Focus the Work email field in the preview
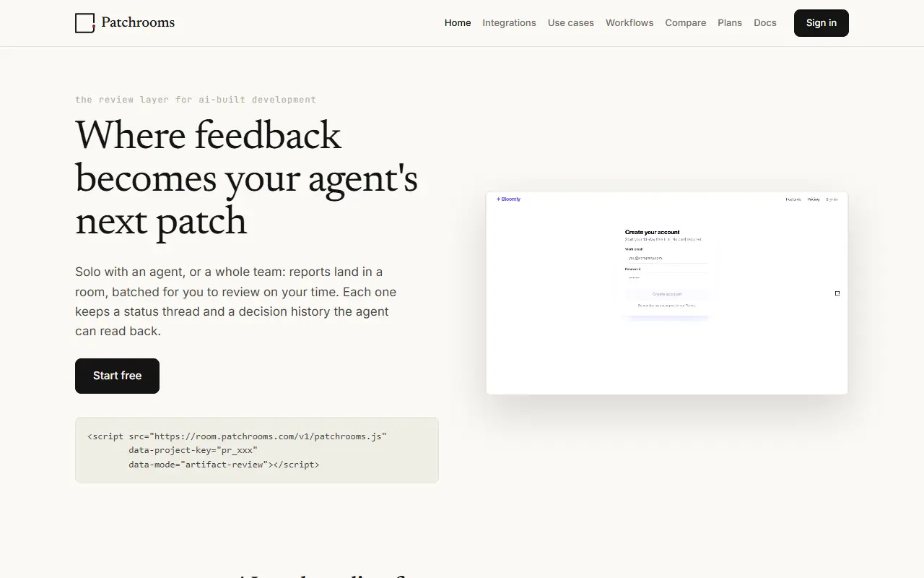Viewport: 924px width, 578px height. pyautogui.click(x=667, y=258)
